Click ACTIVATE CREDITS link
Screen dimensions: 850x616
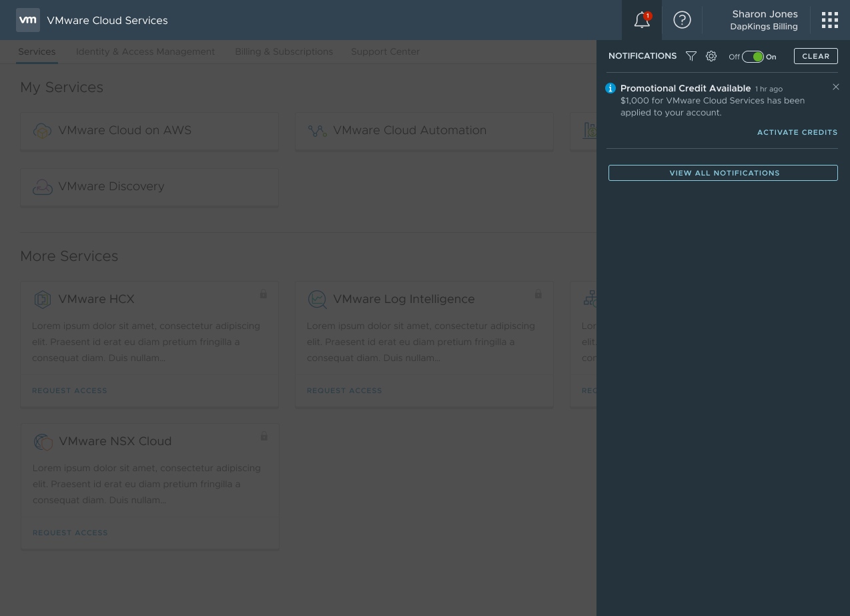[x=797, y=132]
